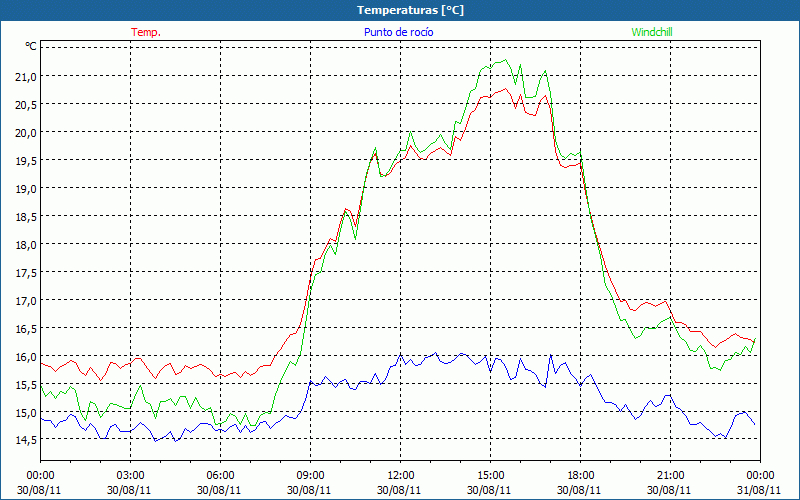Click the '18:00' time axis label
The width and height of the screenshot is (800, 500).
(x=581, y=476)
